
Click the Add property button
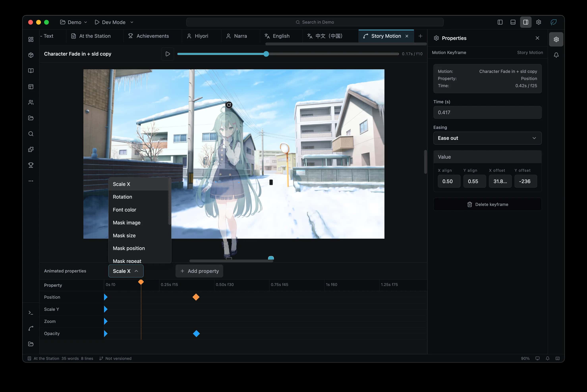199,271
